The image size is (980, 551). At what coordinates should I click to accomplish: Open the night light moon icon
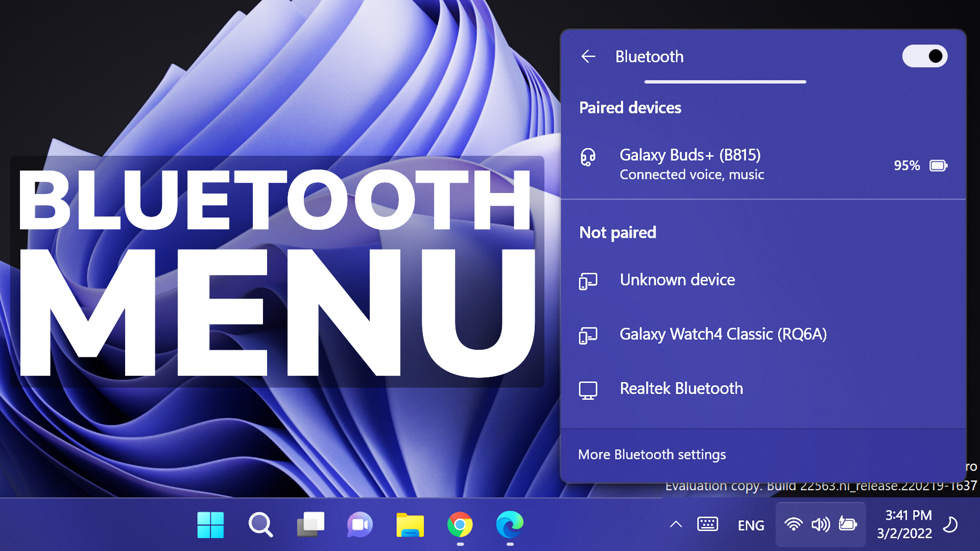[951, 524]
